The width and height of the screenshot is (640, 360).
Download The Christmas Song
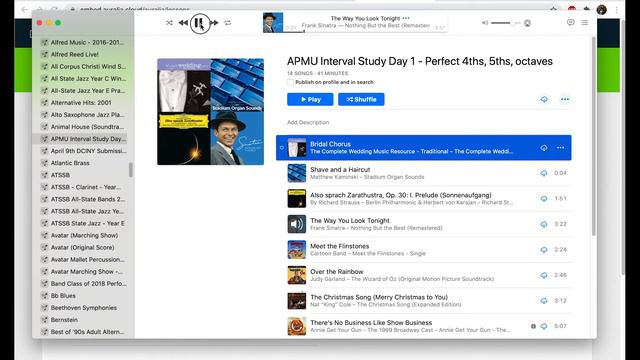pos(544,301)
